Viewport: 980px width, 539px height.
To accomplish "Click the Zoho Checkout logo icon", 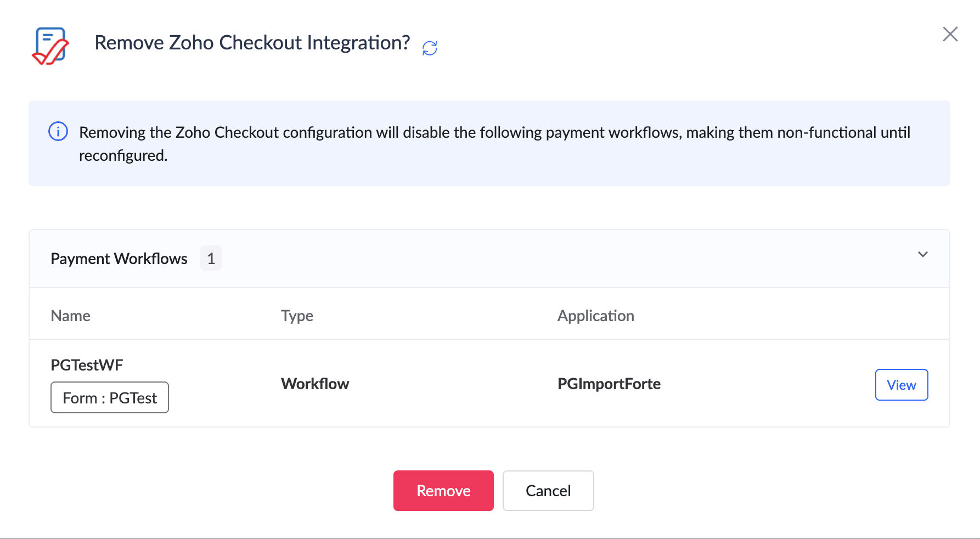I will coord(50,46).
